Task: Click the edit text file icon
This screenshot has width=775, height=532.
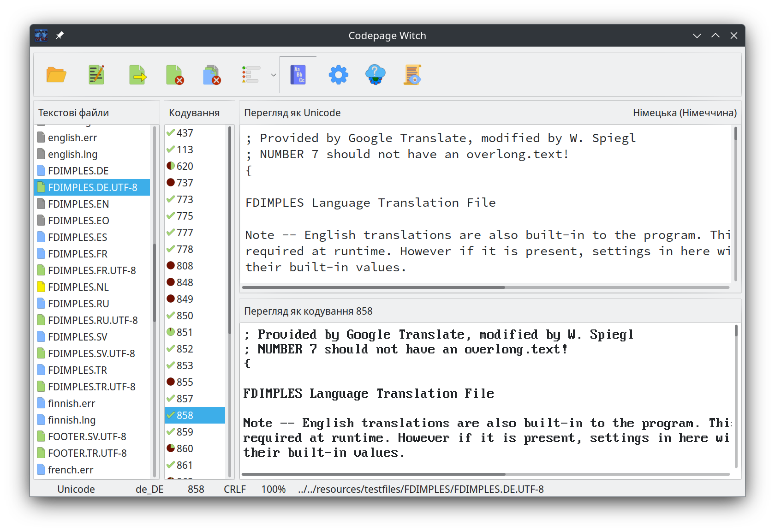Action: click(x=96, y=75)
